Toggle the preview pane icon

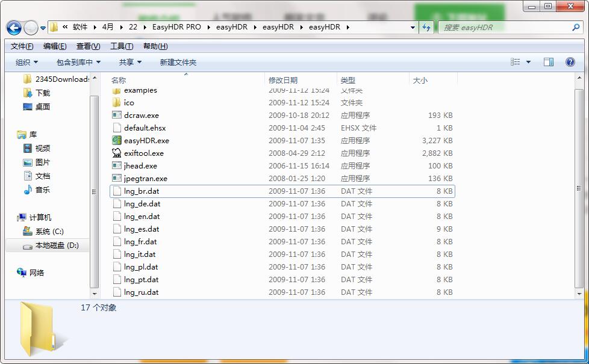[x=549, y=62]
